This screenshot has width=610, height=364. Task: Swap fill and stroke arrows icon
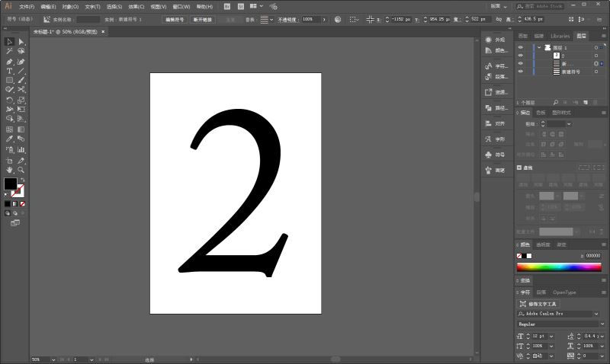tap(22, 180)
